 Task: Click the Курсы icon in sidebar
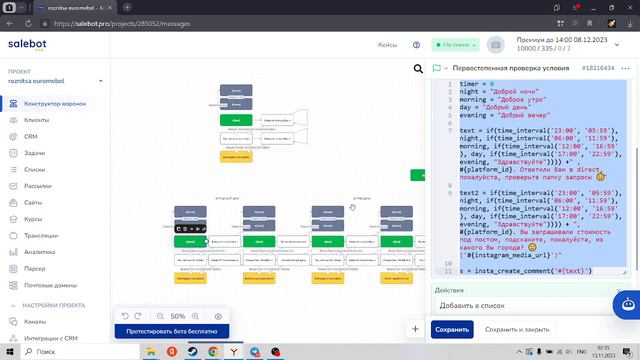click(x=13, y=219)
